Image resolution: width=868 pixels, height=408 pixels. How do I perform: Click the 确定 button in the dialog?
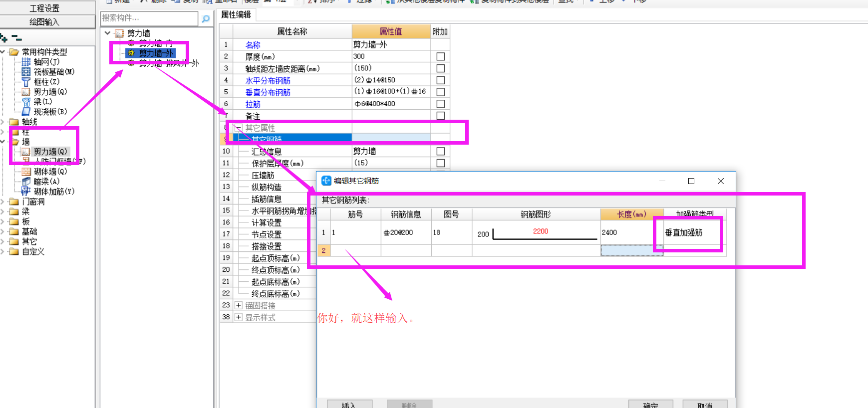(x=650, y=405)
